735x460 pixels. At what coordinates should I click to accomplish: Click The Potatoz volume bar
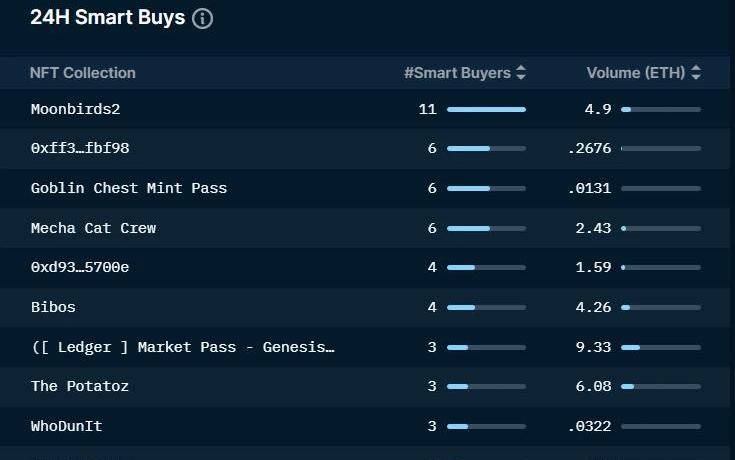point(660,386)
